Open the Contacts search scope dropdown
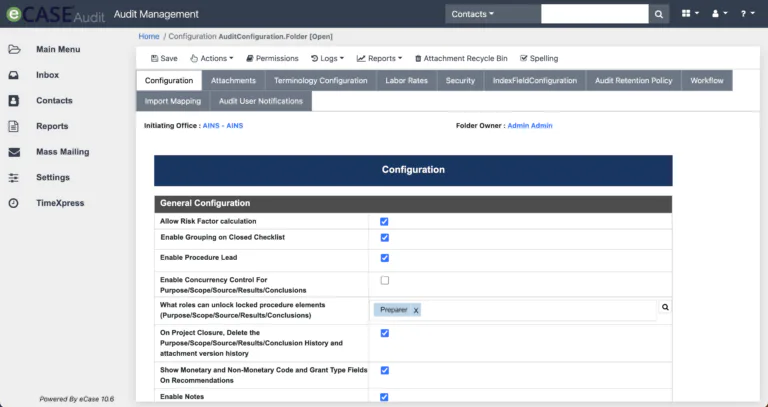 pos(493,14)
